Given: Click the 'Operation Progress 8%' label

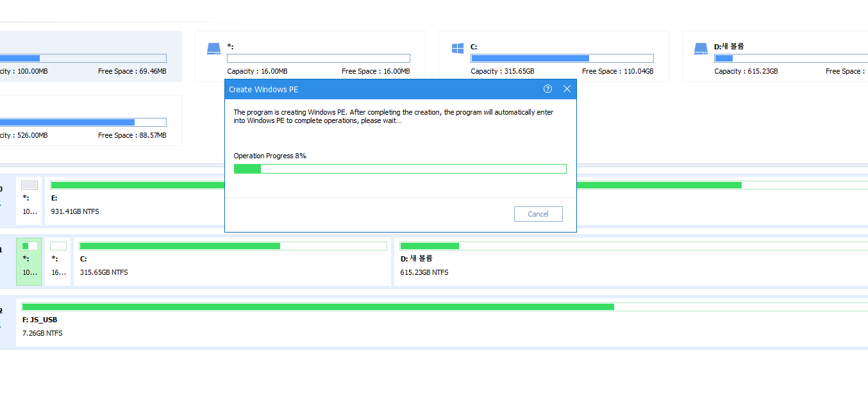Looking at the screenshot, I should (270, 156).
